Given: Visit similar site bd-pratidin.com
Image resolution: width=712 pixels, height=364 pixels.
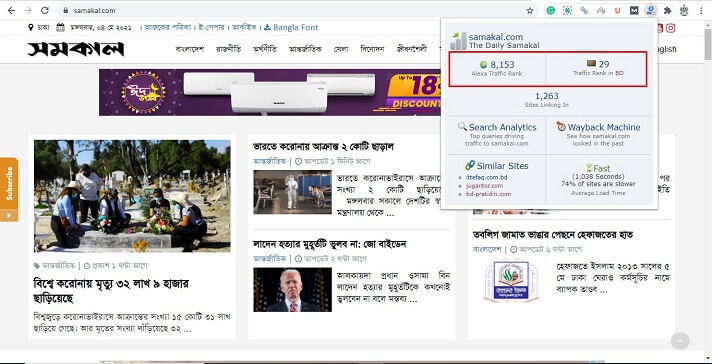Looking at the screenshot, I should 489,194.
